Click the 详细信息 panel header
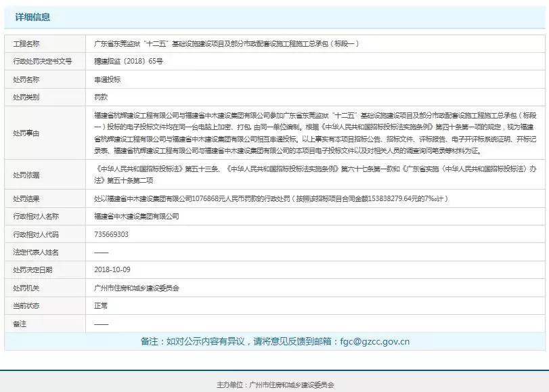Image resolution: width=549 pixels, height=392 pixels. (32, 18)
